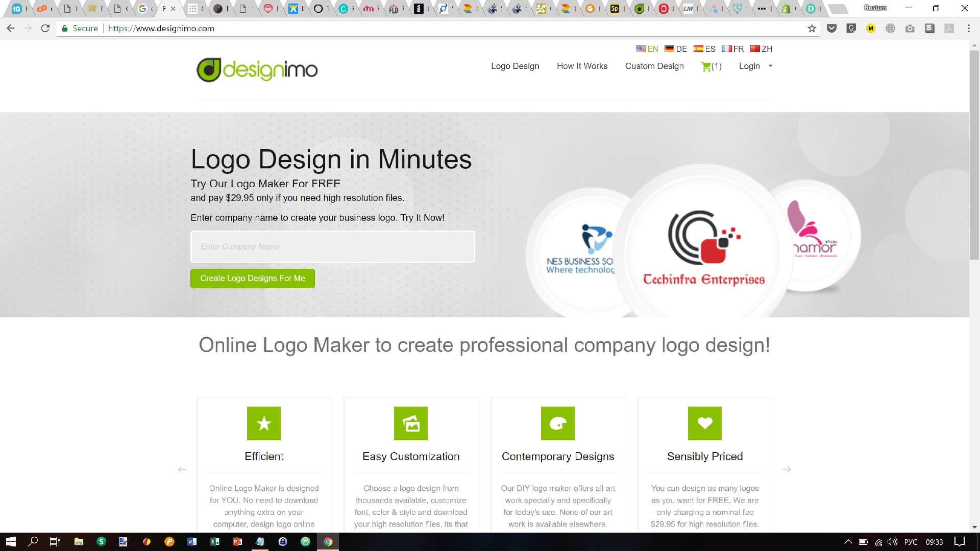Click the Login menu item

(749, 66)
